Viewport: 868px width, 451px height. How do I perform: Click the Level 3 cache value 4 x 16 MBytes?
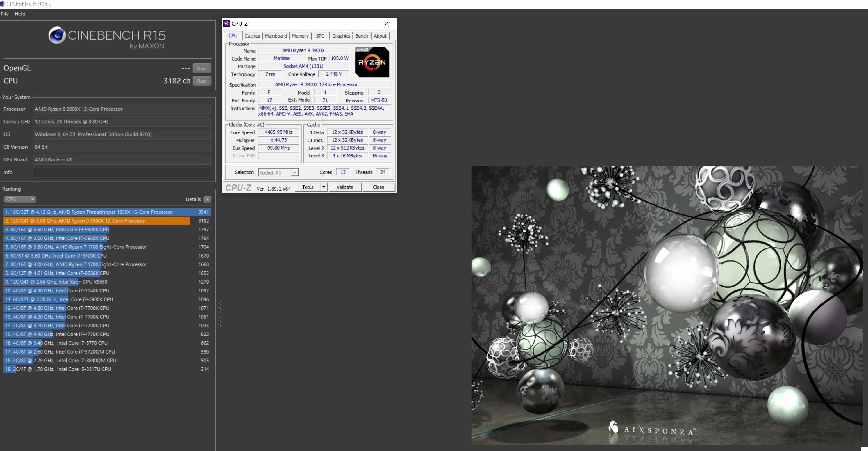[347, 155]
